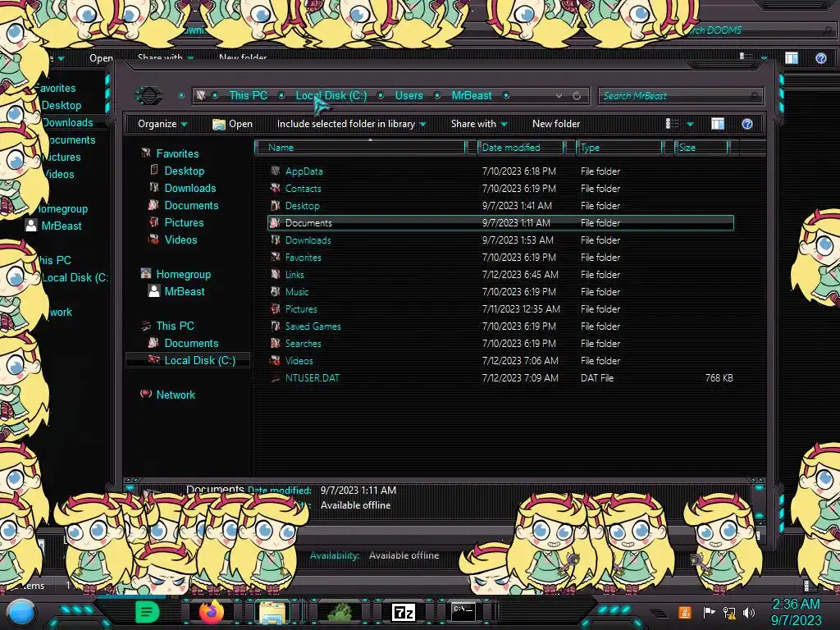
Task: Navigate to Local Disk (C:) breadcrumb
Action: click(331, 95)
